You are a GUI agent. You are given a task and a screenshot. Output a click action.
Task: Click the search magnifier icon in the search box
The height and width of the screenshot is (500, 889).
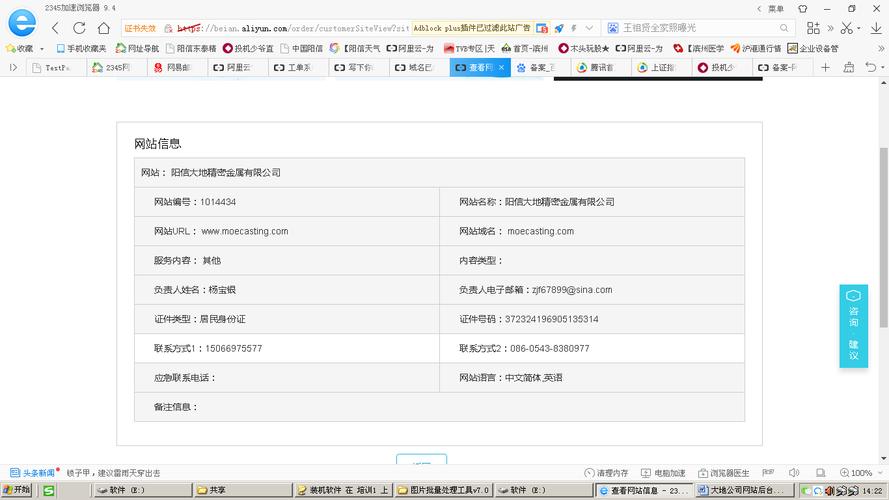[x=786, y=28]
